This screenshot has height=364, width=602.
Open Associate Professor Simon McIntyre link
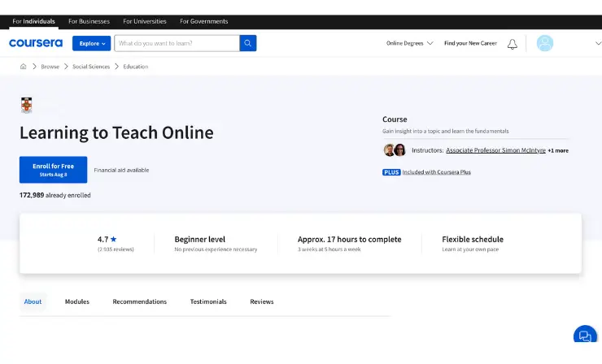[x=495, y=150]
